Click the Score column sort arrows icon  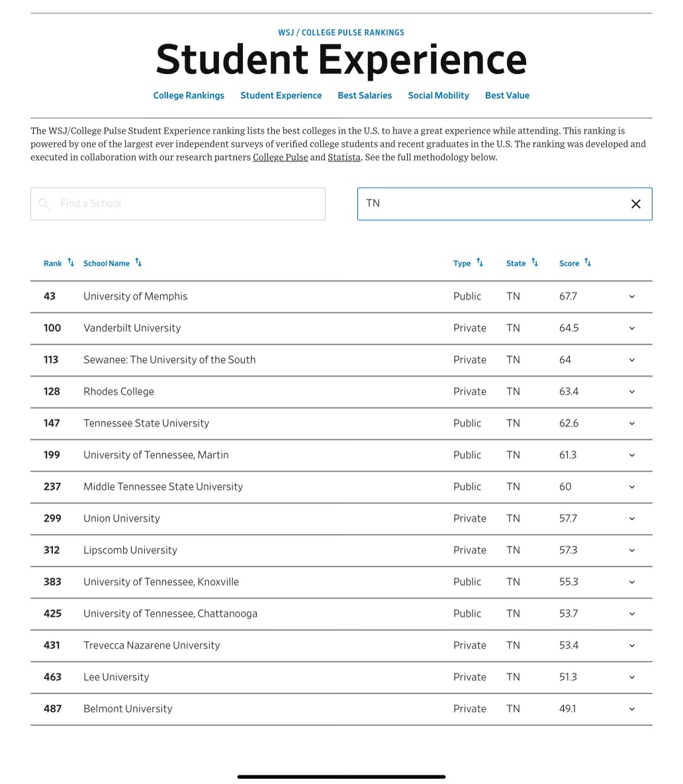click(588, 263)
